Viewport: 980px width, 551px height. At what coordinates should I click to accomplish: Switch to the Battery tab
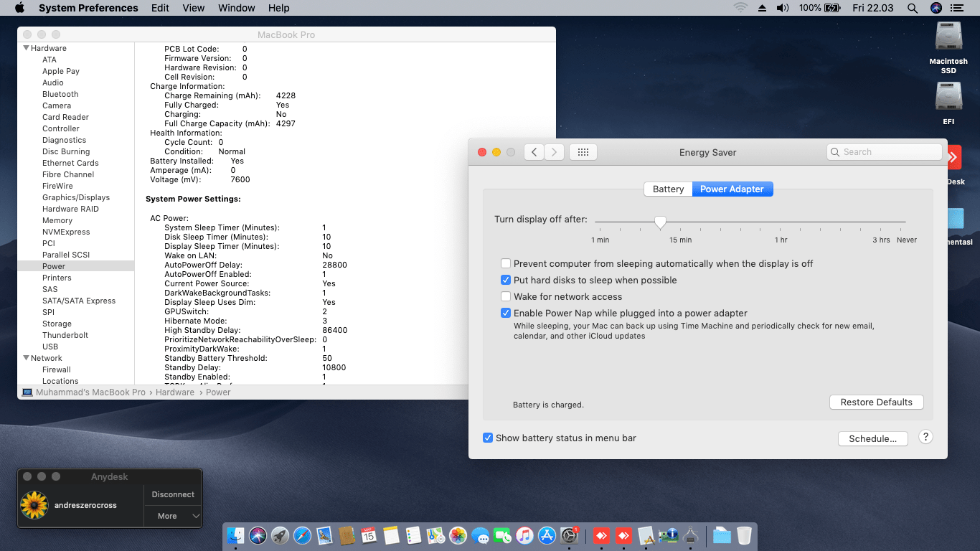pos(668,189)
